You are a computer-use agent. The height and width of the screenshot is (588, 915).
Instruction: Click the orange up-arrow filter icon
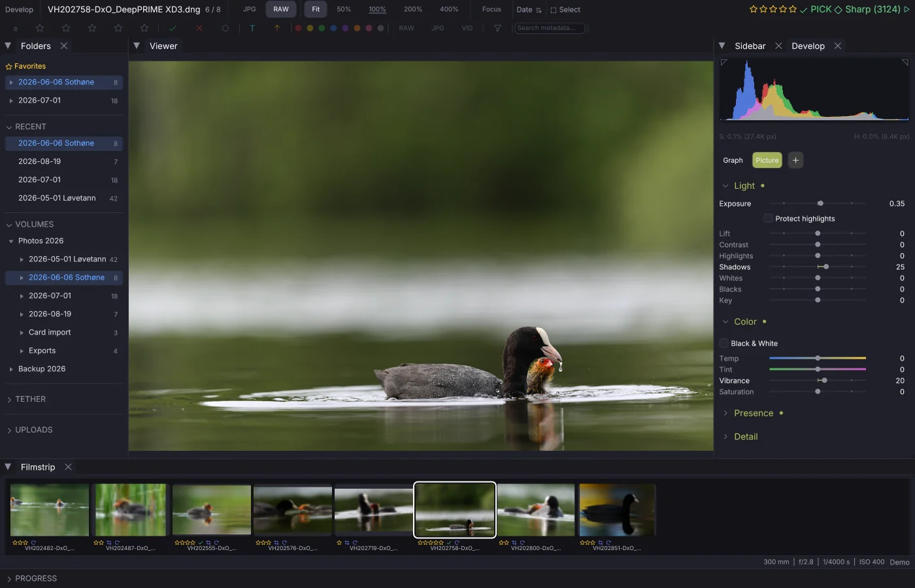tap(277, 28)
